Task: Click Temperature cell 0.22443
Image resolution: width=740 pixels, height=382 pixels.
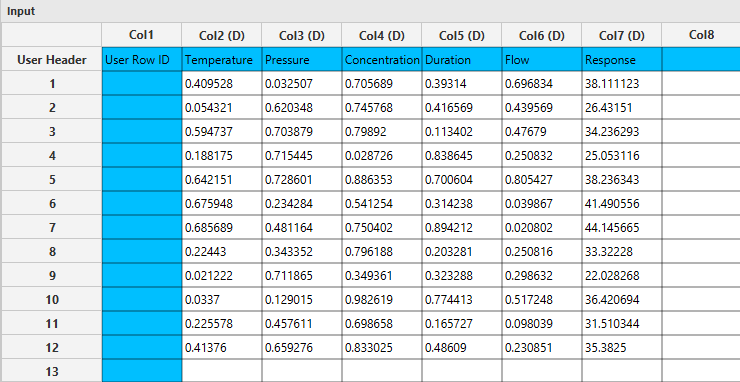Action: tap(222, 252)
